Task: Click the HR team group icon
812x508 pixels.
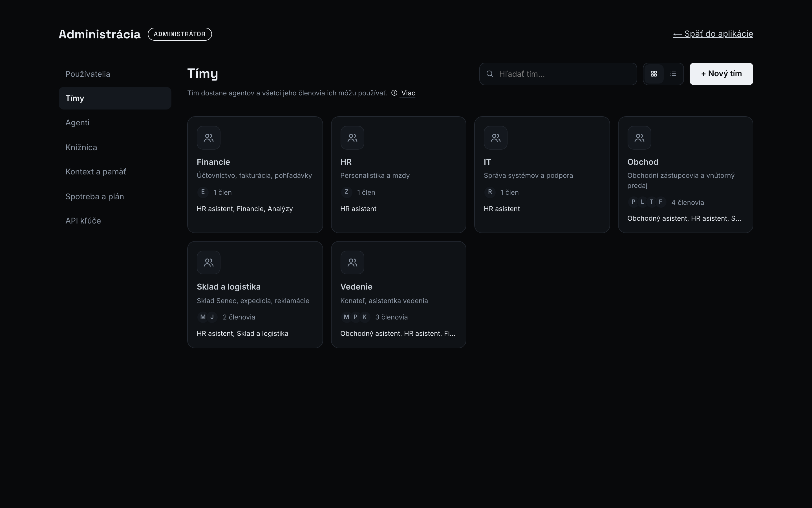Action: pyautogui.click(x=352, y=138)
